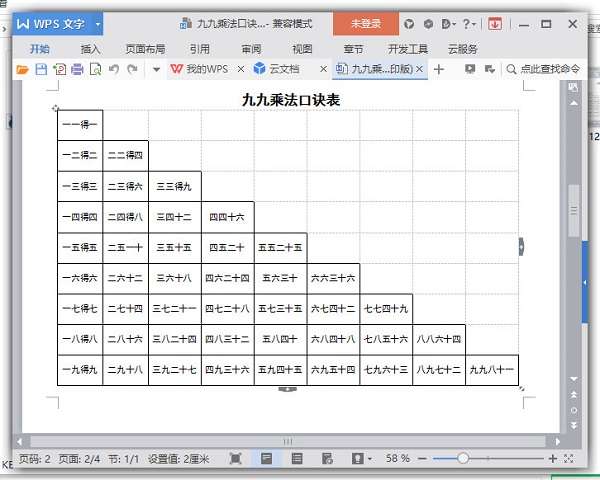Open the 插入 ribbon tab
The width and height of the screenshot is (600, 480).
[90, 49]
